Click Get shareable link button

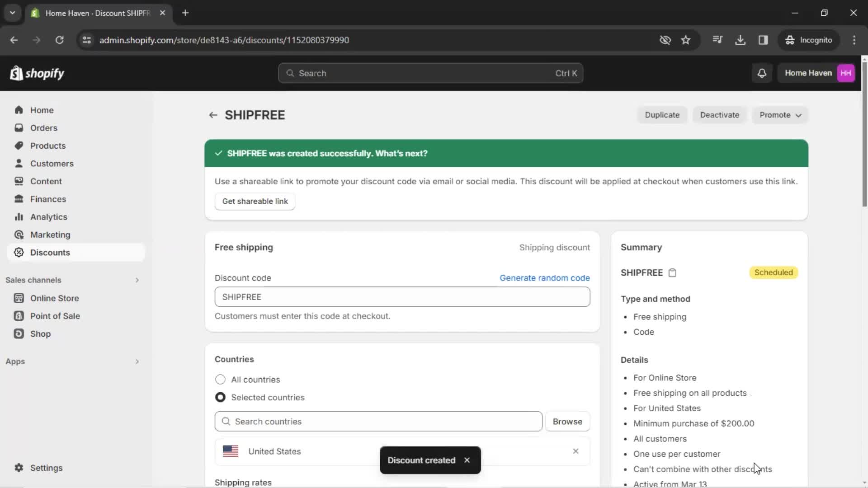point(255,202)
